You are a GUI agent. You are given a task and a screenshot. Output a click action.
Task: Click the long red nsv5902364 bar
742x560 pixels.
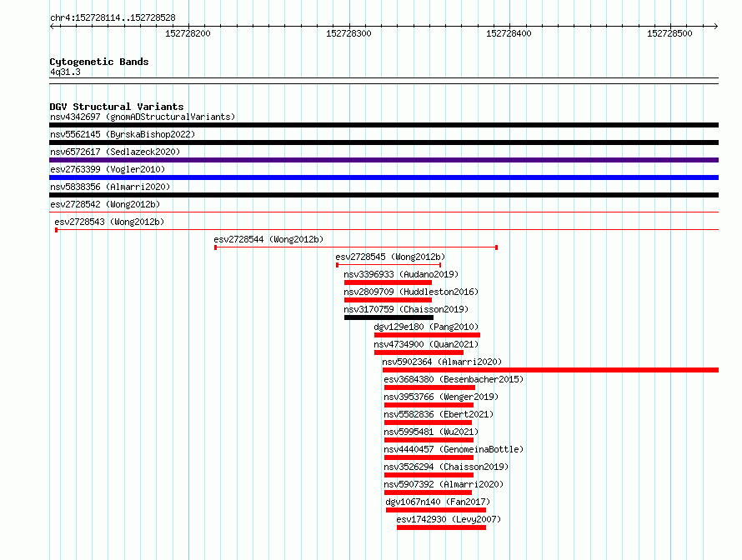coord(551,370)
